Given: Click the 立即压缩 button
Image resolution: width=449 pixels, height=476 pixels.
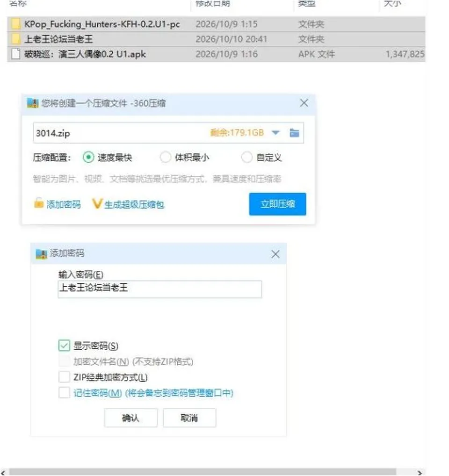Looking at the screenshot, I should click(x=277, y=204).
